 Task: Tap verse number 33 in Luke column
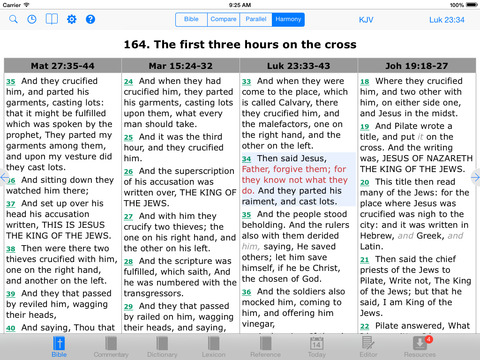[246, 82]
